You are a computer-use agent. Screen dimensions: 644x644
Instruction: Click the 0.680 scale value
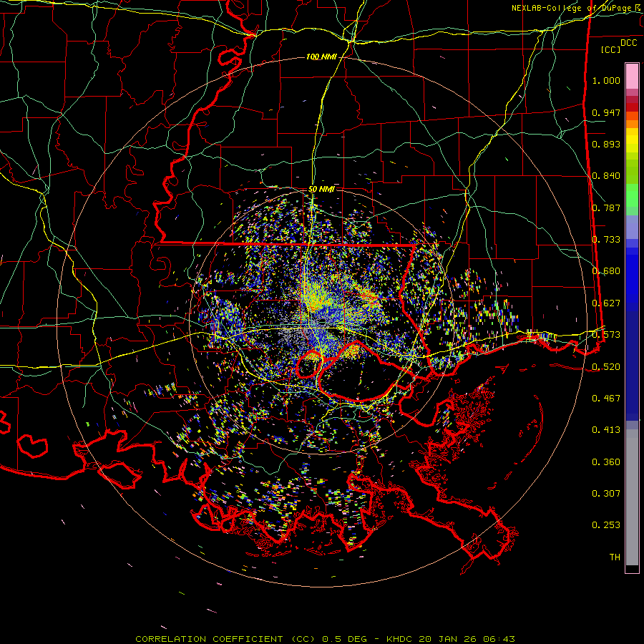pyautogui.click(x=606, y=271)
